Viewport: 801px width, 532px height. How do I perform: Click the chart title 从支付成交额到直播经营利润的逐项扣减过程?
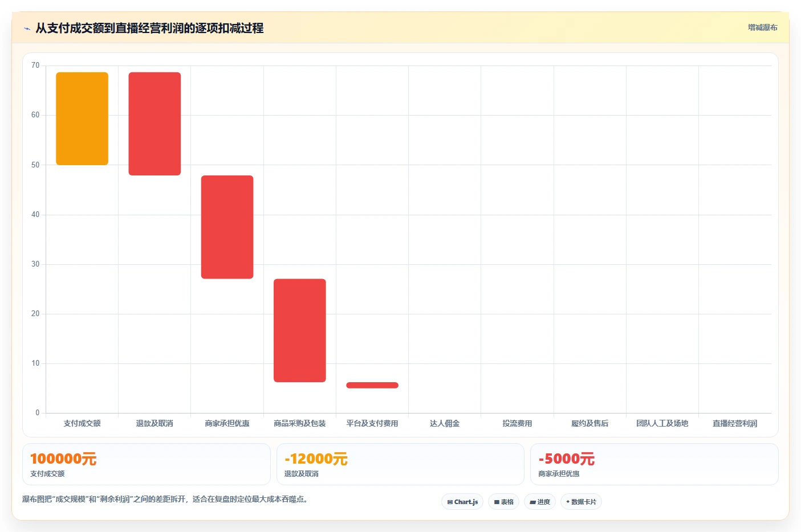[x=149, y=28]
